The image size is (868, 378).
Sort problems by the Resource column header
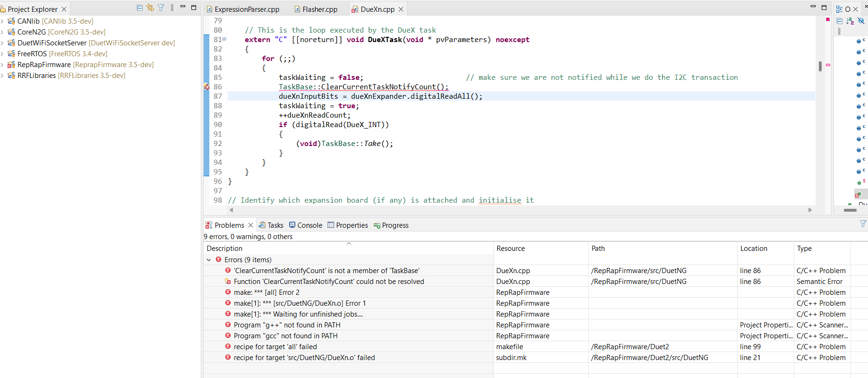(541, 249)
